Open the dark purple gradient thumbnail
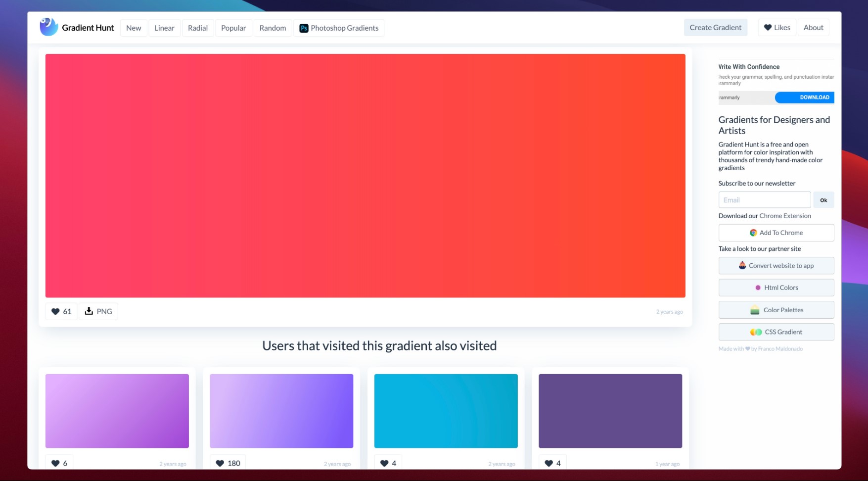The height and width of the screenshot is (481, 868). tap(610, 411)
